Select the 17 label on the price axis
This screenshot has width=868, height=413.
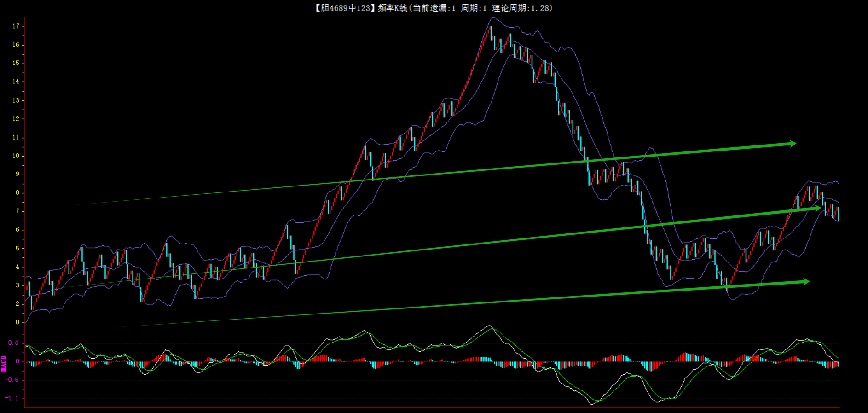16,26
